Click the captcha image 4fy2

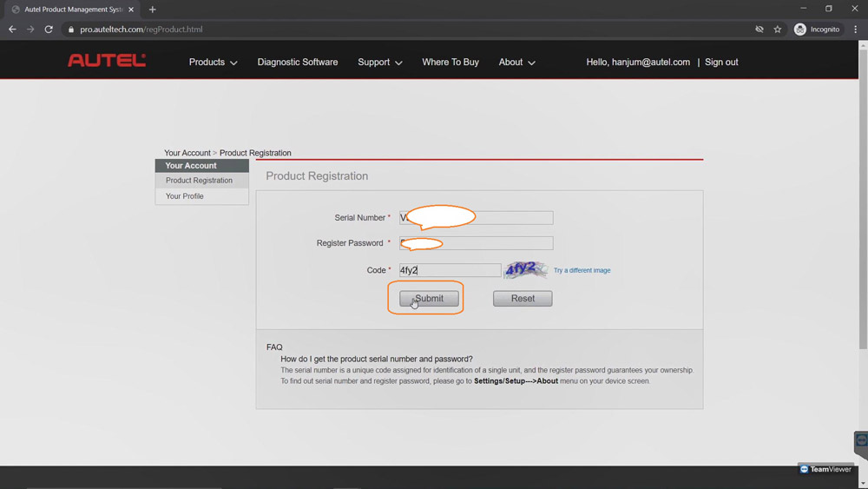point(525,270)
